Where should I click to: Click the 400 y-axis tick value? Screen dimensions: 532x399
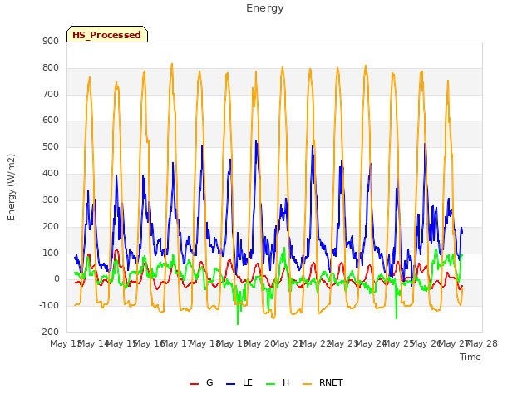(x=51, y=174)
